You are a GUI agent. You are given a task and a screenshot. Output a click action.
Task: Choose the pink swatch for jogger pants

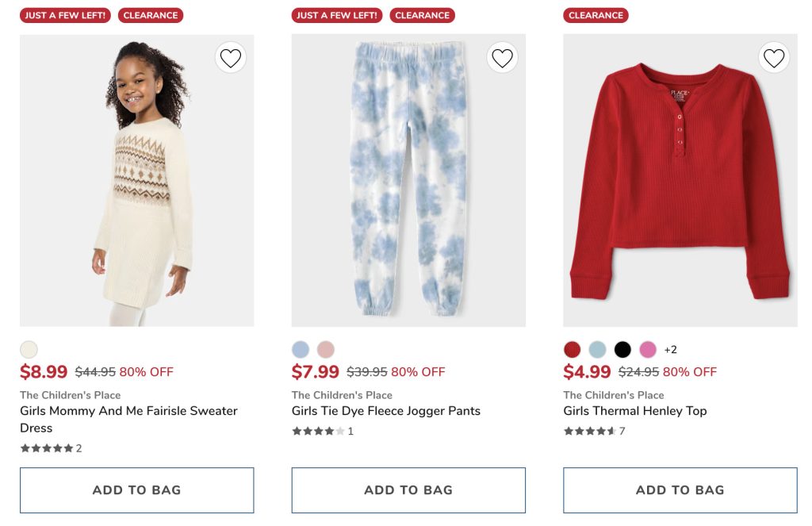click(326, 350)
